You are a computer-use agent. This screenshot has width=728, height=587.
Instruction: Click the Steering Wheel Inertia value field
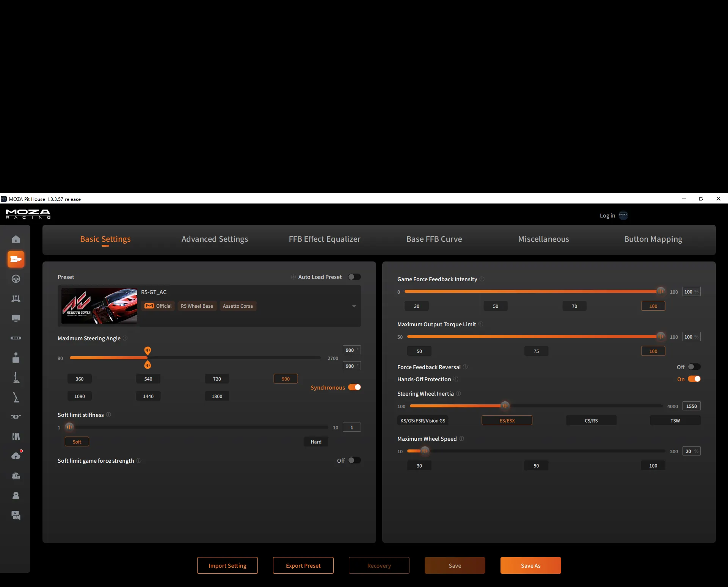692,406
